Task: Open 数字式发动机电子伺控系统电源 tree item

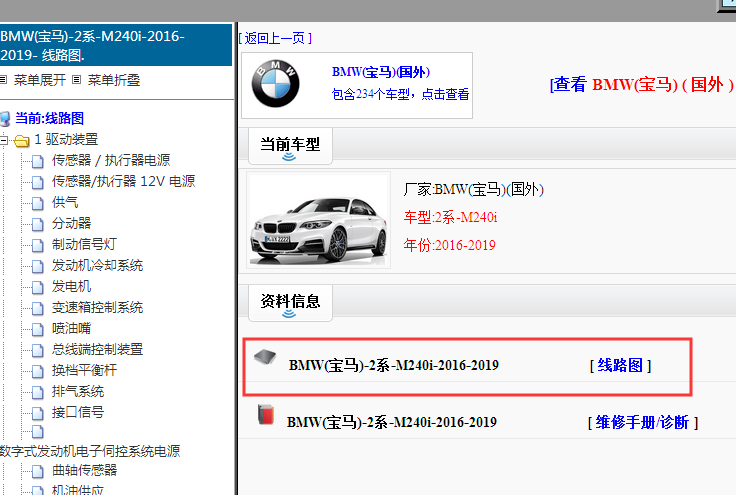Action: [x=90, y=451]
